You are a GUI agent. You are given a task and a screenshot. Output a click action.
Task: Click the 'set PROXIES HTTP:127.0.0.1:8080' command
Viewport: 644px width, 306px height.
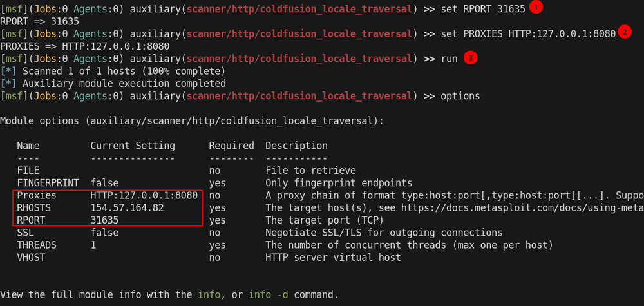pos(528,34)
